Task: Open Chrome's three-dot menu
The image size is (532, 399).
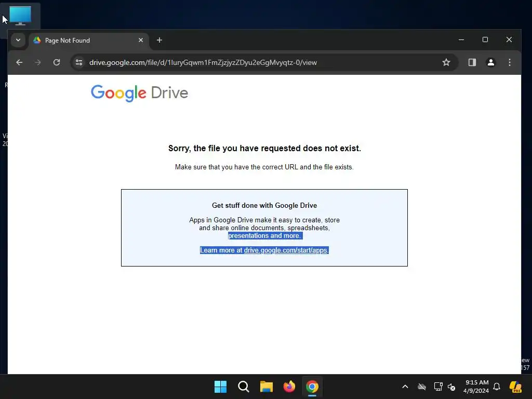Action: [x=509, y=62]
